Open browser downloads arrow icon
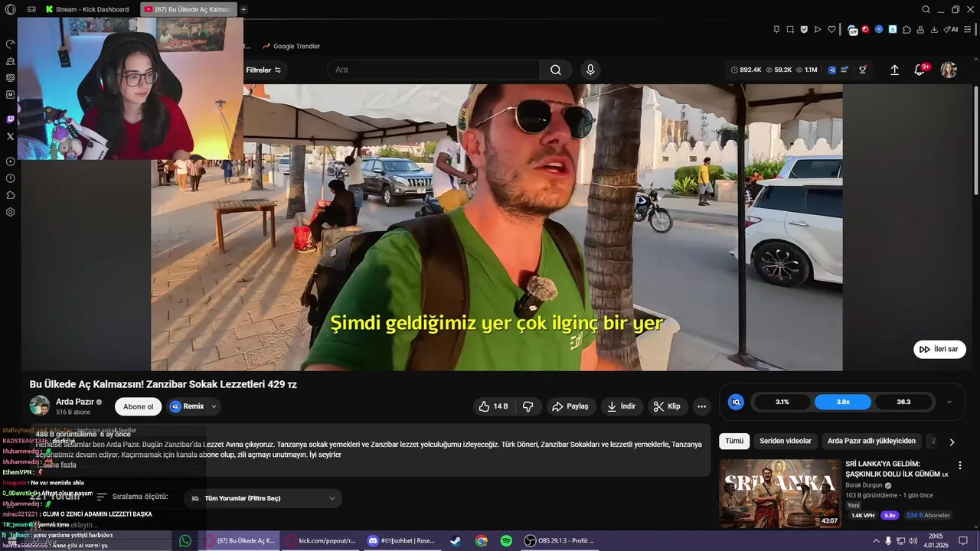Image resolution: width=980 pixels, height=551 pixels. coord(934,30)
